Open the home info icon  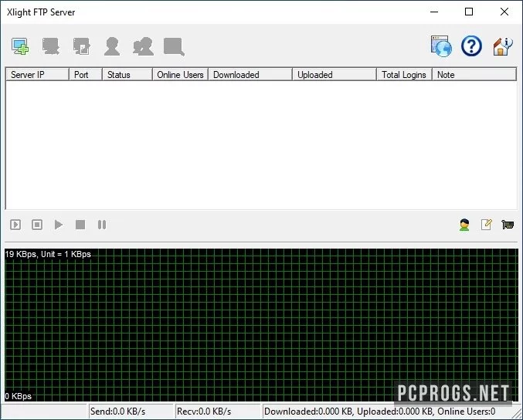click(503, 46)
